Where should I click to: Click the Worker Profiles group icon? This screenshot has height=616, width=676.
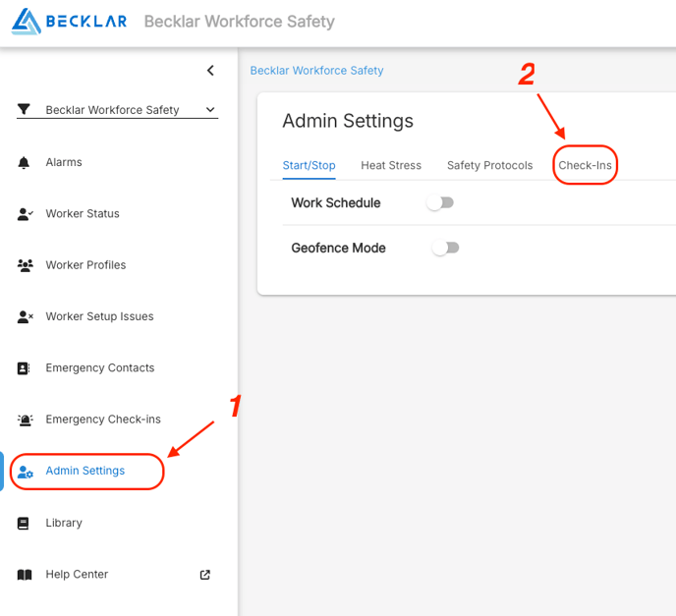(26, 265)
